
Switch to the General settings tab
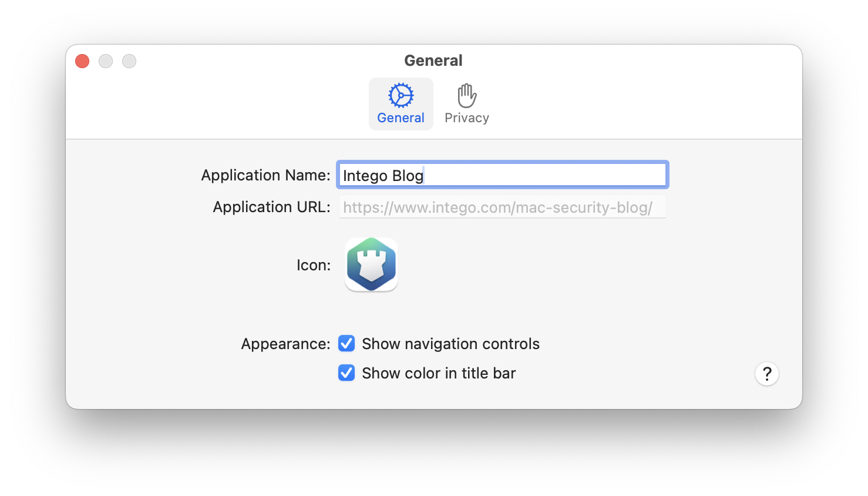tap(401, 104)
